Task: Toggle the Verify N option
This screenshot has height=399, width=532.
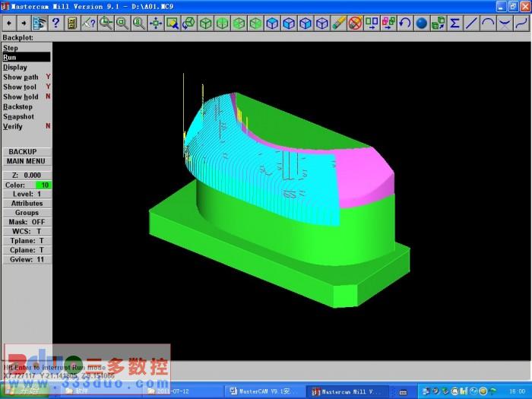Action: [x=27, y=126]
